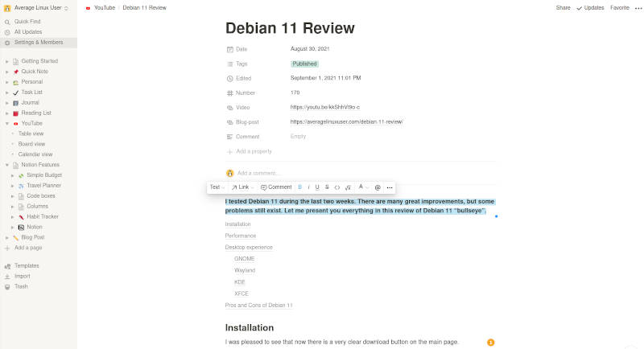644x349 pixels.
Task: Click the Empty Comment field
Action: point(298,136)
